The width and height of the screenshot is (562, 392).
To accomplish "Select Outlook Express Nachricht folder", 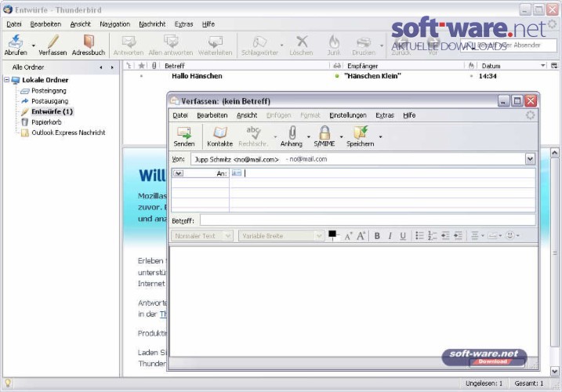I will tap(68, 132).
